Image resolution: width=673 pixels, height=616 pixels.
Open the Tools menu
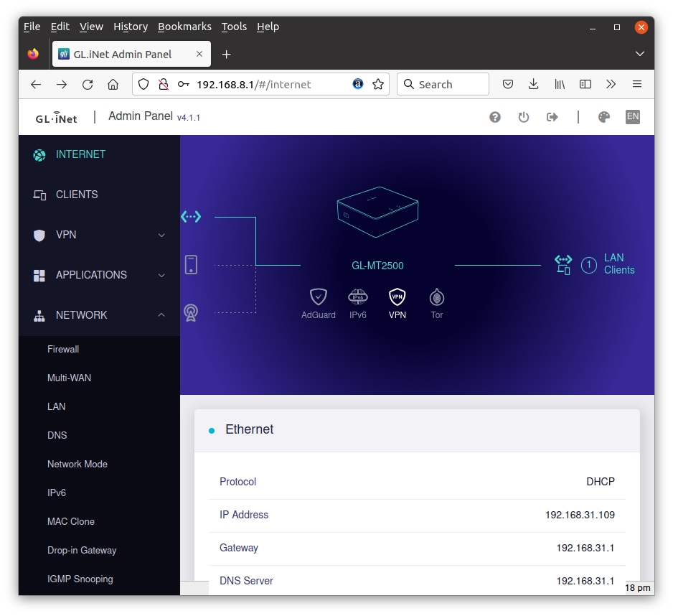(234, 27)
